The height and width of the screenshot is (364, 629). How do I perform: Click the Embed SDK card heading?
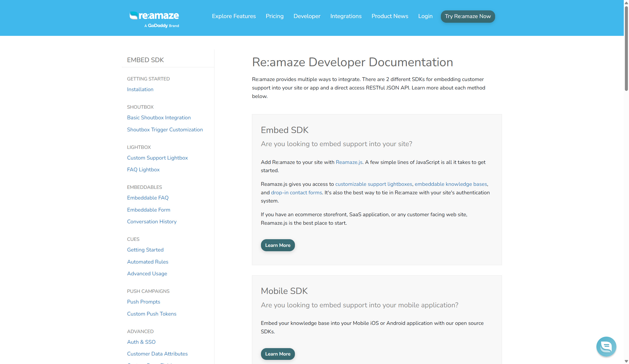285,130
